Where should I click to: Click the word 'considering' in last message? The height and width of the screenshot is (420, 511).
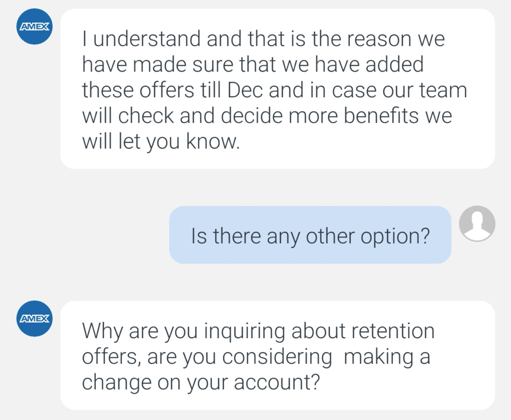coord(277,357)
